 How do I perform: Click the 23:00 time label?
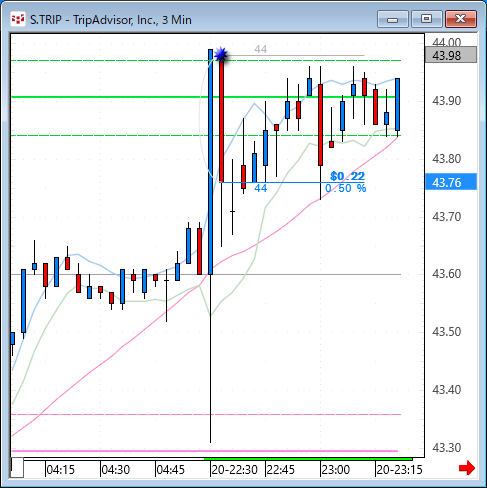tap(336, 470)
